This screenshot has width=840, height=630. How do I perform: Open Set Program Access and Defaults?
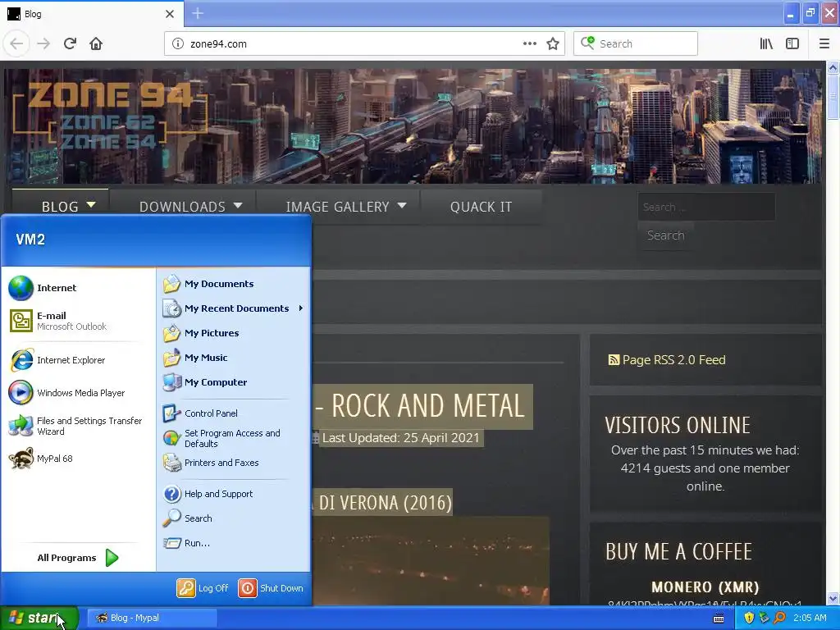coord(233,438)
